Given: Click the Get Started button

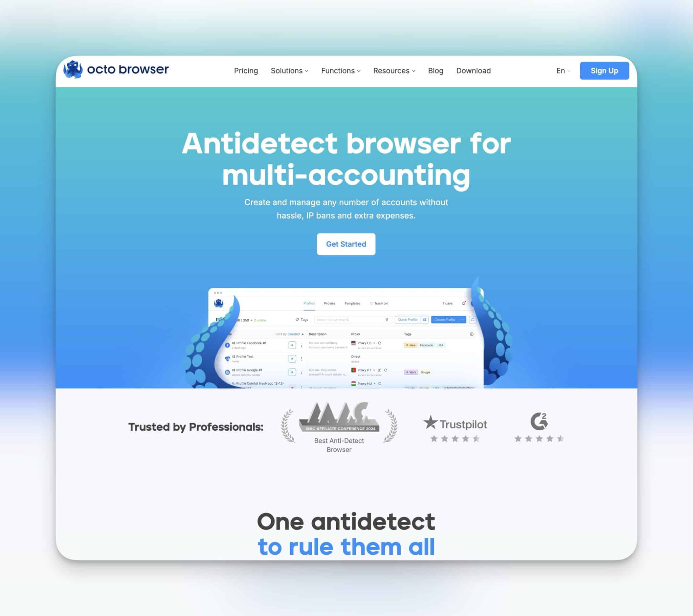Looking at the screenshot, I should coord(345,244).
